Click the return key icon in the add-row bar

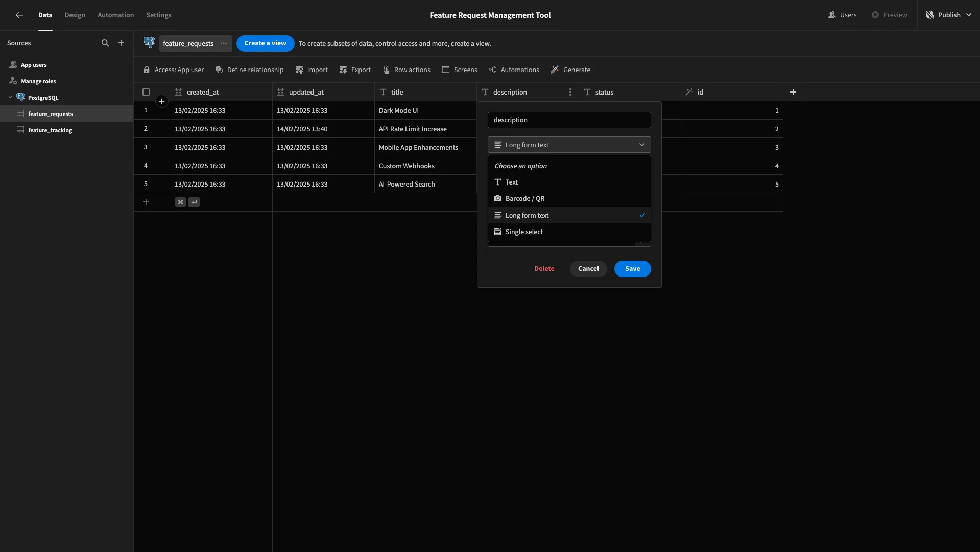click(x=194, y=202)
